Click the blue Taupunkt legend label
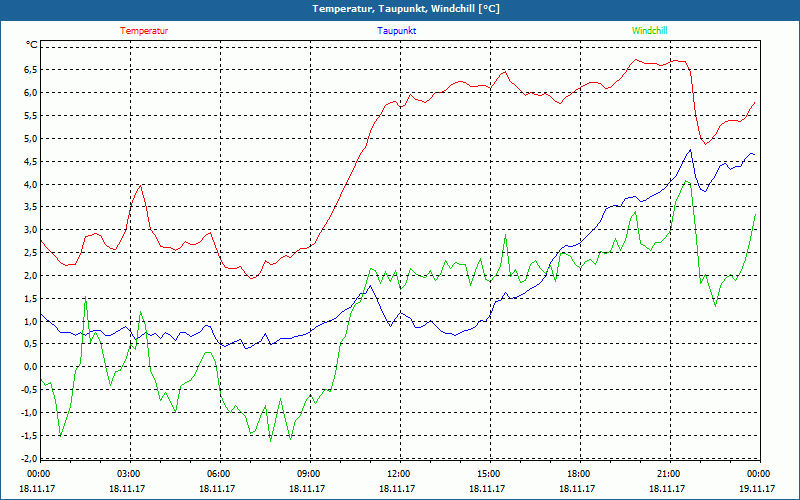Viewport: 800px width, 500px height. click(x=396, y=31)
